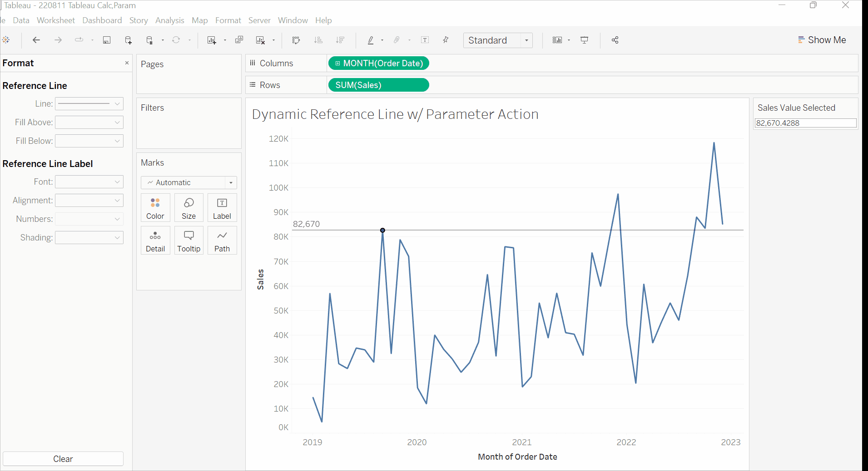
Task: Select the Color card in the Marks panel
Action: (x=155, y=208)
